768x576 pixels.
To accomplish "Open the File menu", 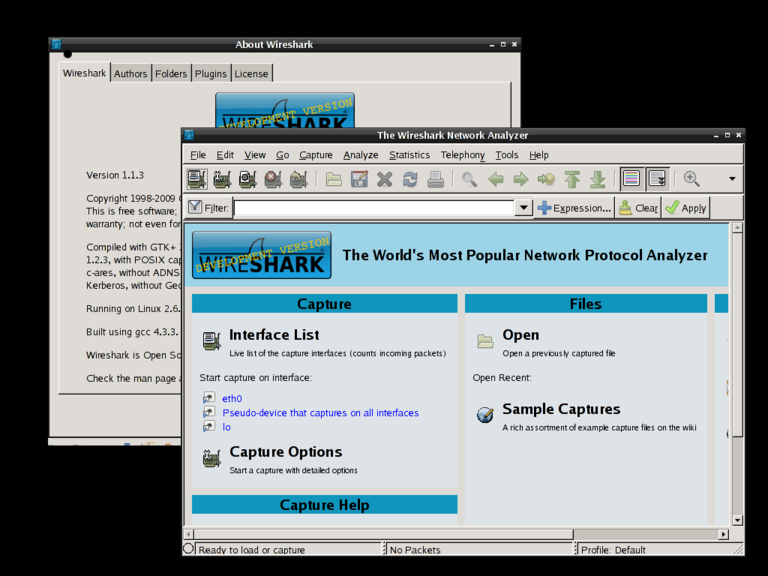I will [198, 155].
